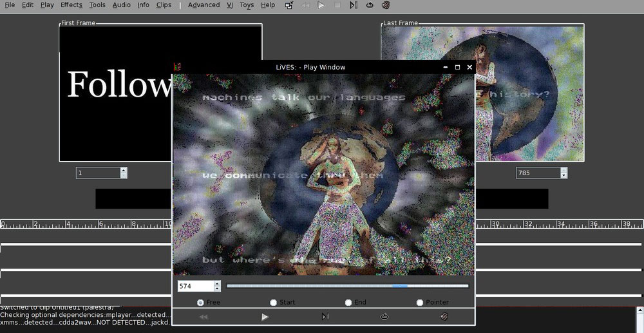Click the mute audio icon in the main toolbar

coord(386,5)
